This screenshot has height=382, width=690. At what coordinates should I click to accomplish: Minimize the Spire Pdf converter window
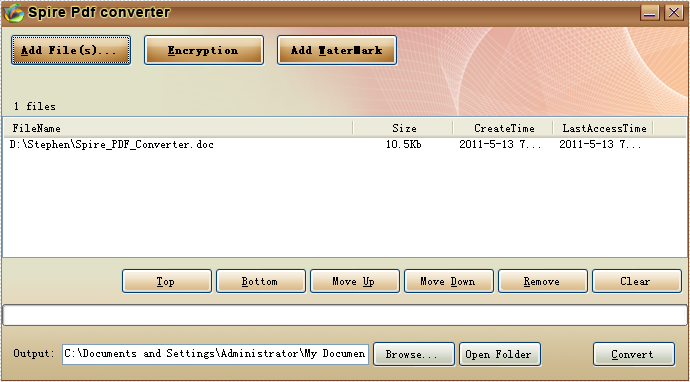click(x=650, y=12)
